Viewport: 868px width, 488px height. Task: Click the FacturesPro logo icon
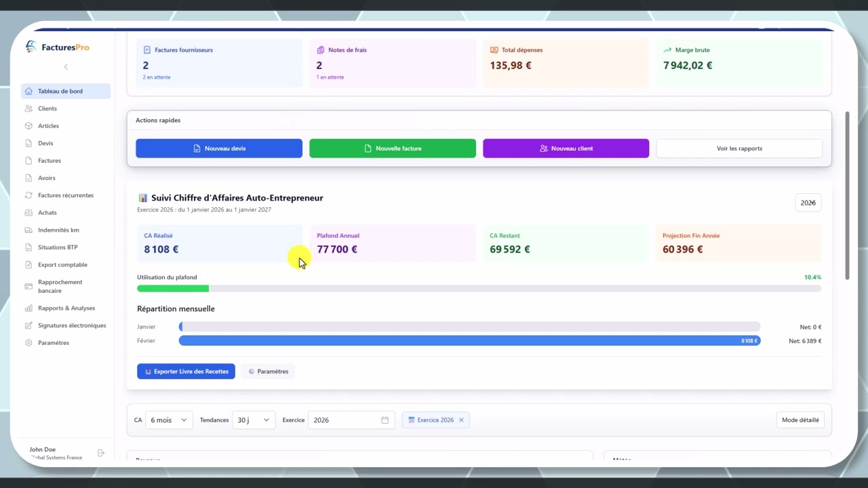31,47
